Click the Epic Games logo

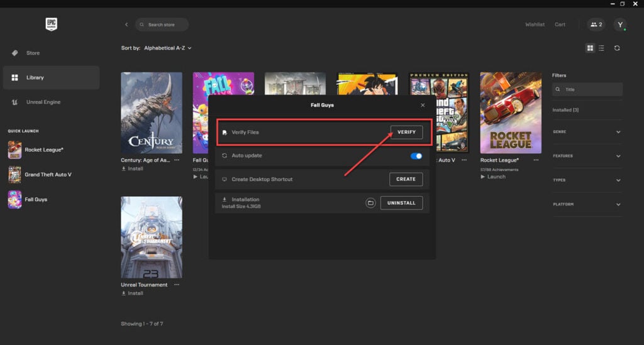(52, 25)
